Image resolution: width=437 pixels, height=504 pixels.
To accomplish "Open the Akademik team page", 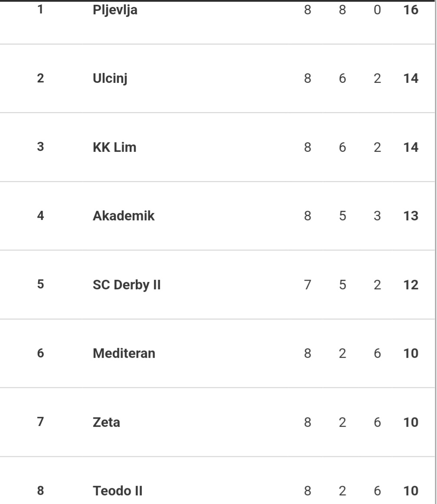I will pyautogui.click(x=124, y=216).
